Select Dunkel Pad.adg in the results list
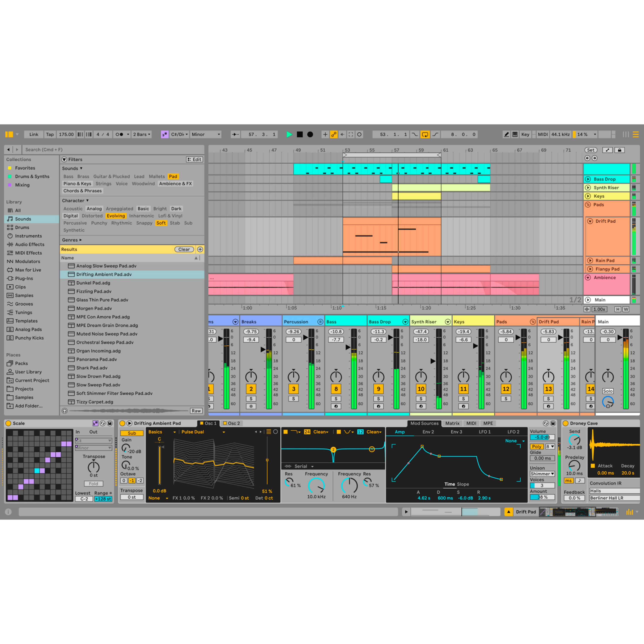 click(93, 283)
